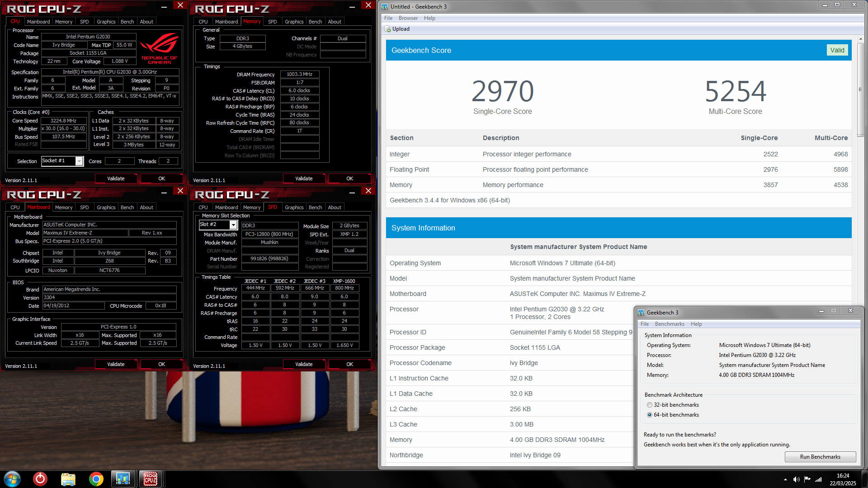Click the Module Manuf. Mushkin field
Screen dimensions: 868x488
(269, 243)
